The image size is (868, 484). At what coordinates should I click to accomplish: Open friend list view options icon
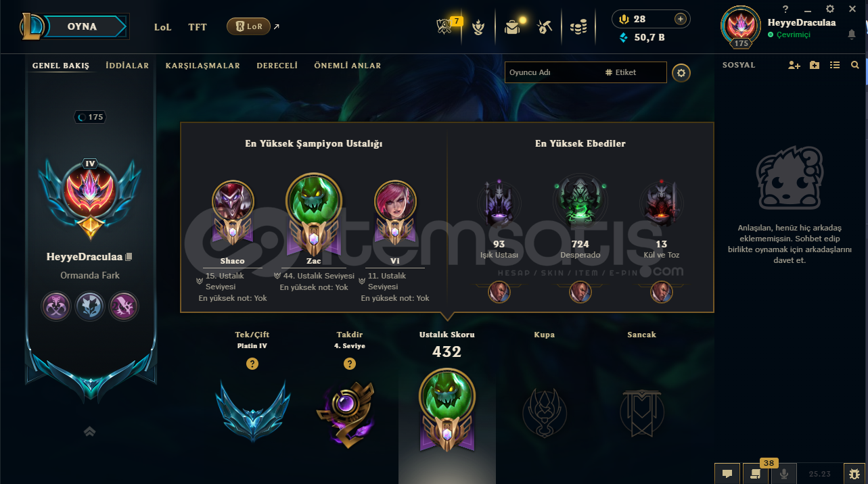(x=835, y=65)
